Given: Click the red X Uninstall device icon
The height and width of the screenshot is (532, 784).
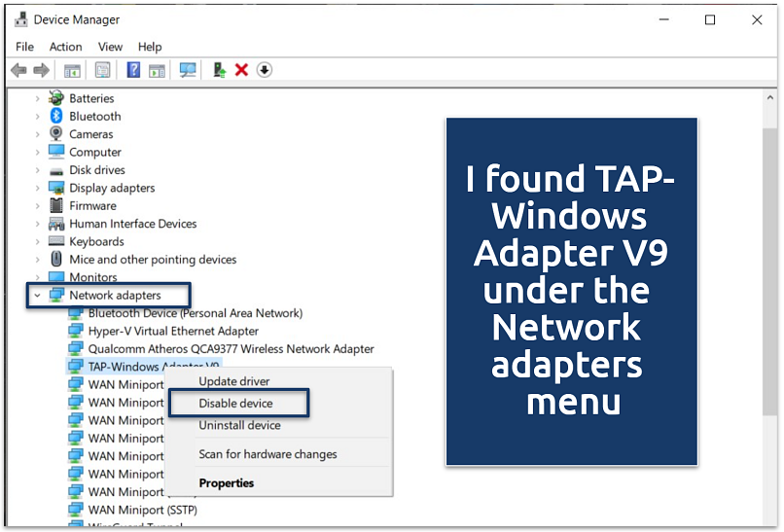Looking at the screenshot, I should [x=241, y=70].
